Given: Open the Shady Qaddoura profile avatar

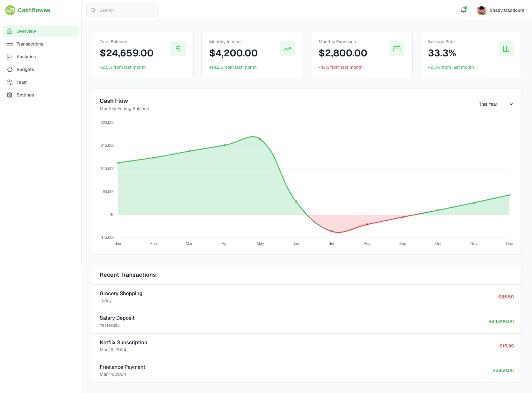Looking at the screenshot, I should pyautogui.click(x=482, y=10).
